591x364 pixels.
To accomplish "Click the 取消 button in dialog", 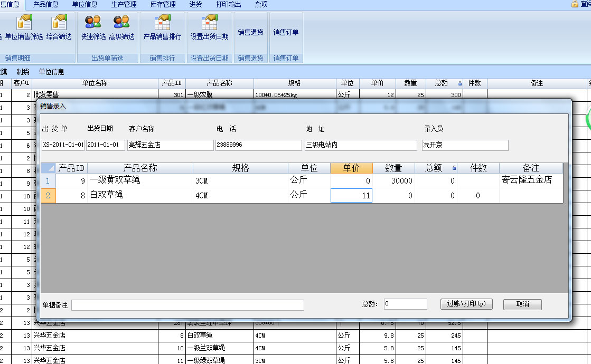I will pyautogui.click(x=522, y=304).
